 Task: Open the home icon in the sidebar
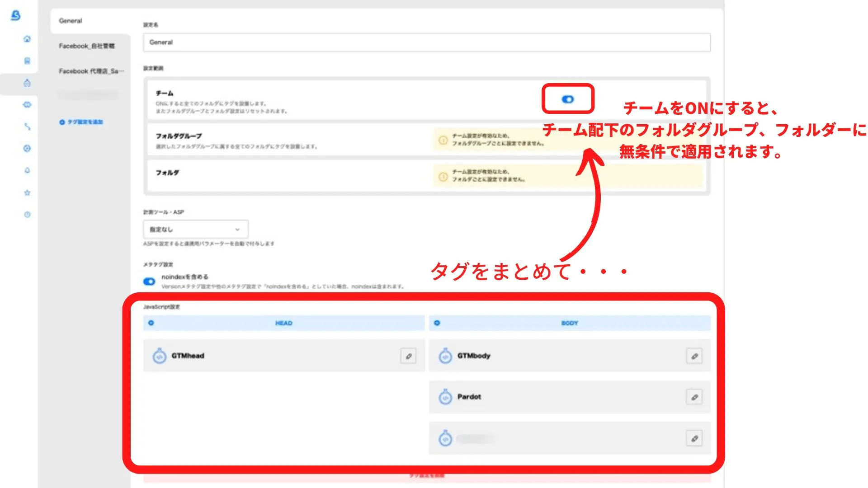(27, 39)
